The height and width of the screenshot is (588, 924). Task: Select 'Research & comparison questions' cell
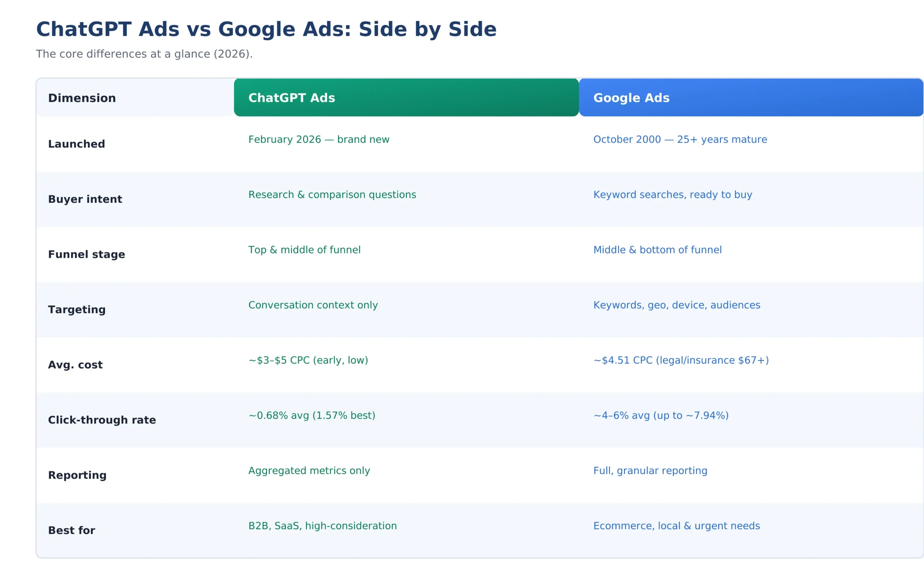332,195
